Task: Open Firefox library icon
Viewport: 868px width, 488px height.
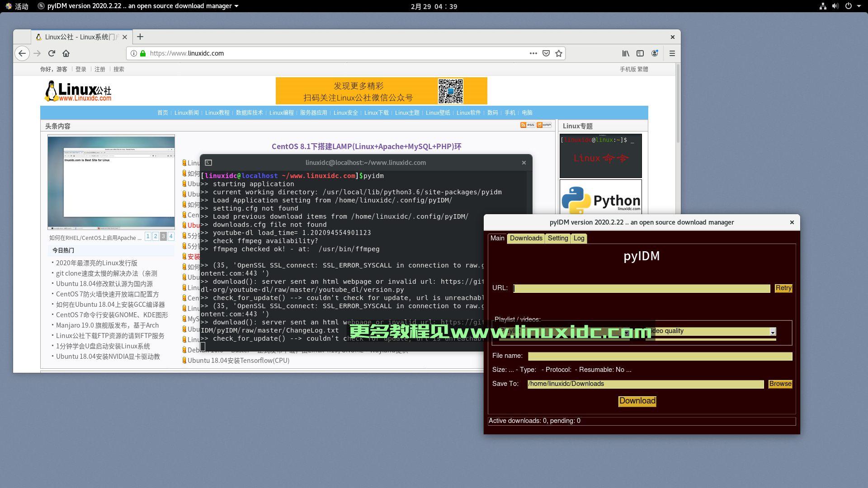Action: pyautogui.click(x=626, y=53)
